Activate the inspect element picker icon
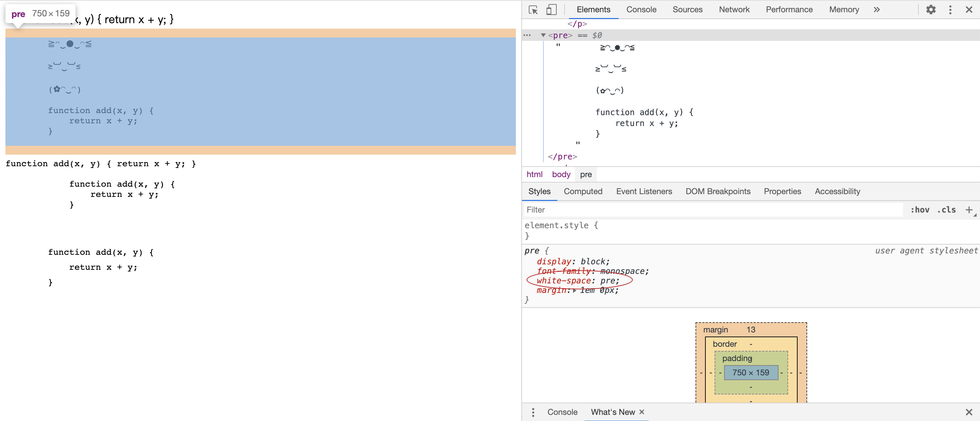Viewport: 980px width, 421px height. pos(533,10)
